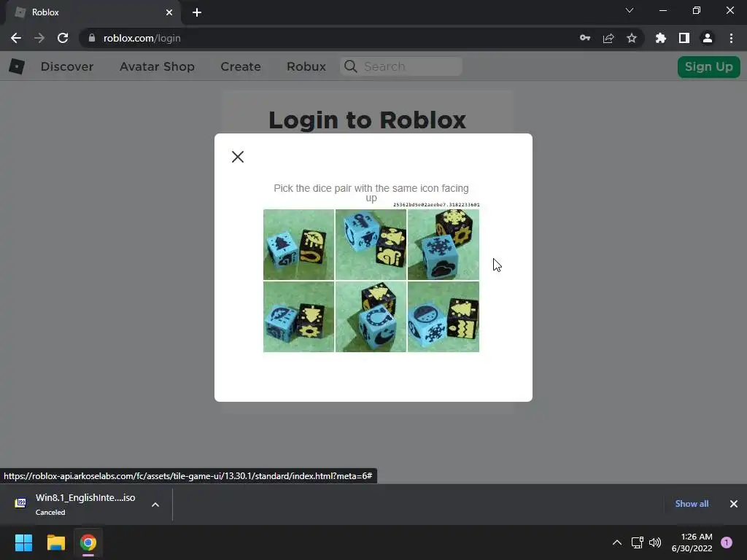Open the volume tray icon

655,542
